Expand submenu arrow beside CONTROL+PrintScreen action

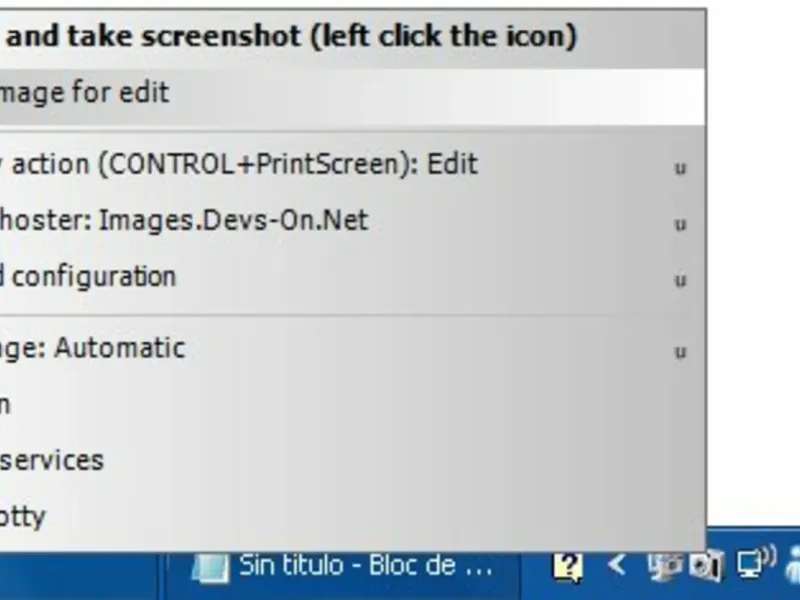point(680,168)
